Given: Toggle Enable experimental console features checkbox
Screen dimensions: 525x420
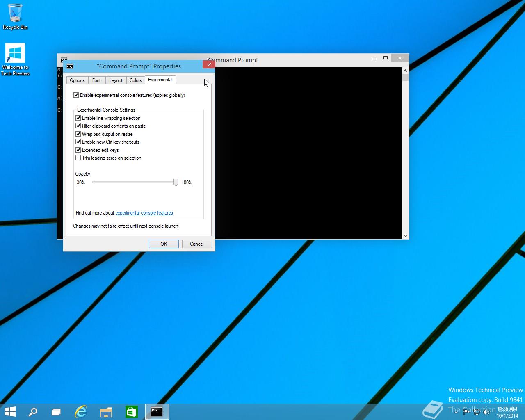Looking at the screenshot, I should coord(76,95).
